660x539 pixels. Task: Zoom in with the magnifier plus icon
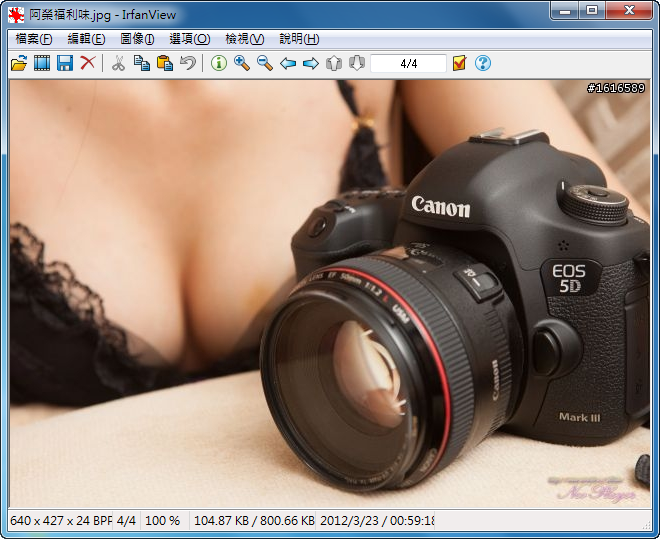point(242,63)
